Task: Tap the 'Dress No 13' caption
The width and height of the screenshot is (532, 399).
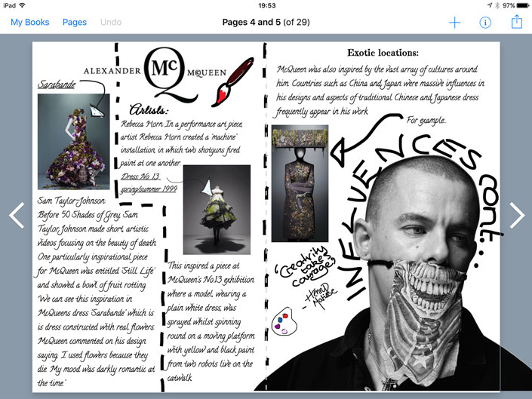Action: point(140,176)
